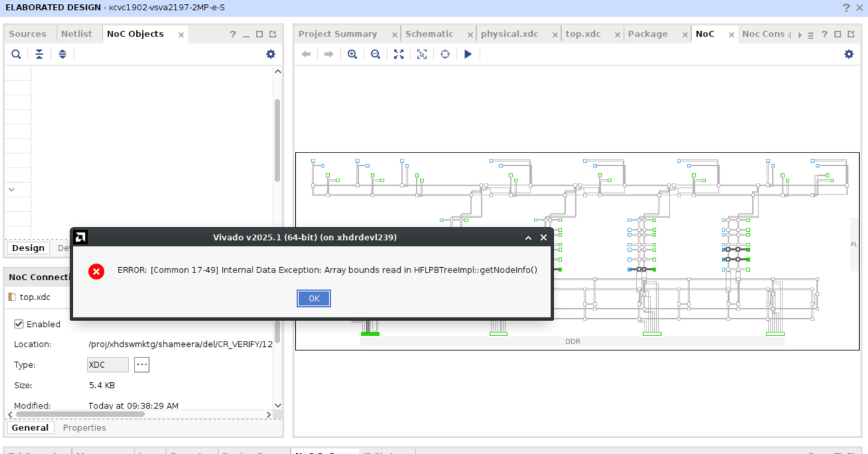Switch to the Properties tab
This screenshot has height=454, width=868.
tap(84, 428)
